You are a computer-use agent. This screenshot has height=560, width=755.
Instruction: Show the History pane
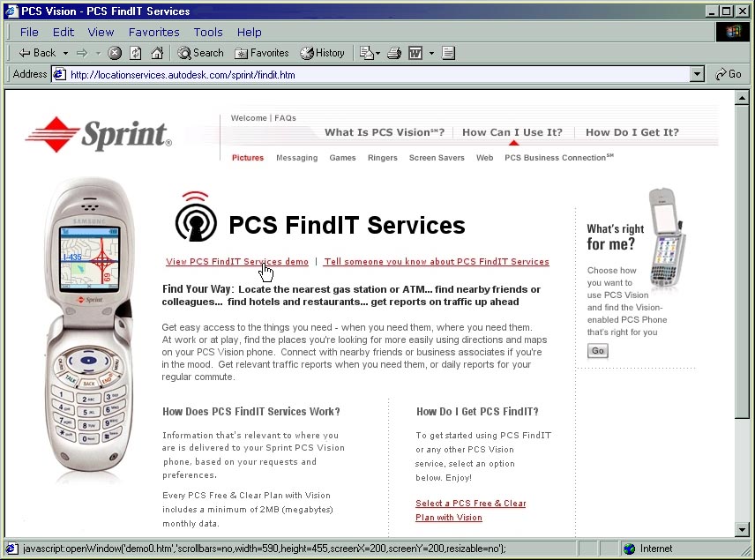[x=322, y=53]
